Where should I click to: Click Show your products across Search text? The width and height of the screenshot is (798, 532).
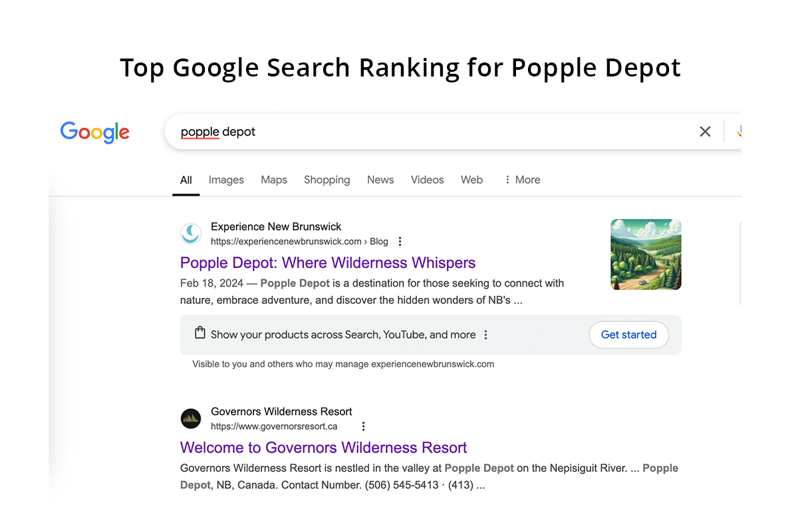343,334
